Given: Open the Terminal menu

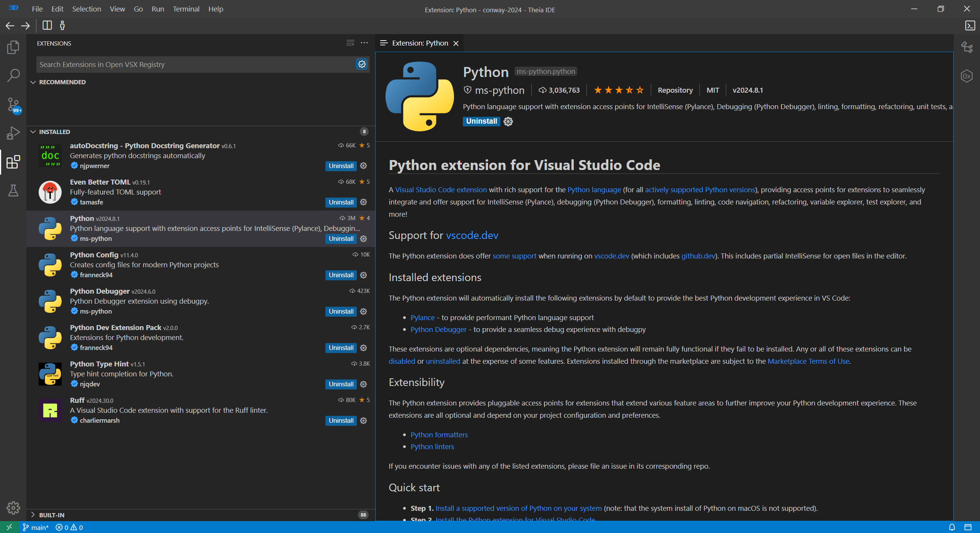Looking at the screenshot, I should pyautogui.click(x=186, y=8).
